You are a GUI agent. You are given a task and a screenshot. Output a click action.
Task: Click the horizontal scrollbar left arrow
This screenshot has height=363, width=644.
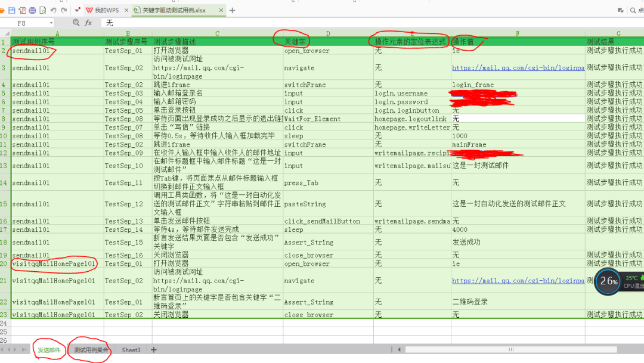tap(399, 350)
